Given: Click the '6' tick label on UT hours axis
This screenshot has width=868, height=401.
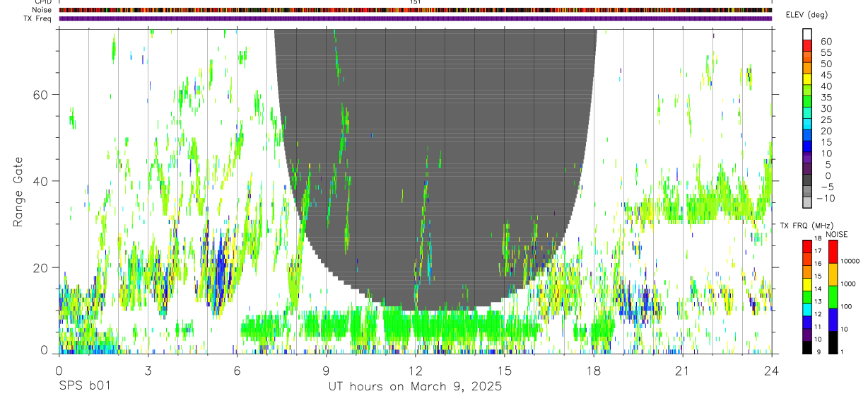Looking at the screenshot, I should (x=237, y=371).
